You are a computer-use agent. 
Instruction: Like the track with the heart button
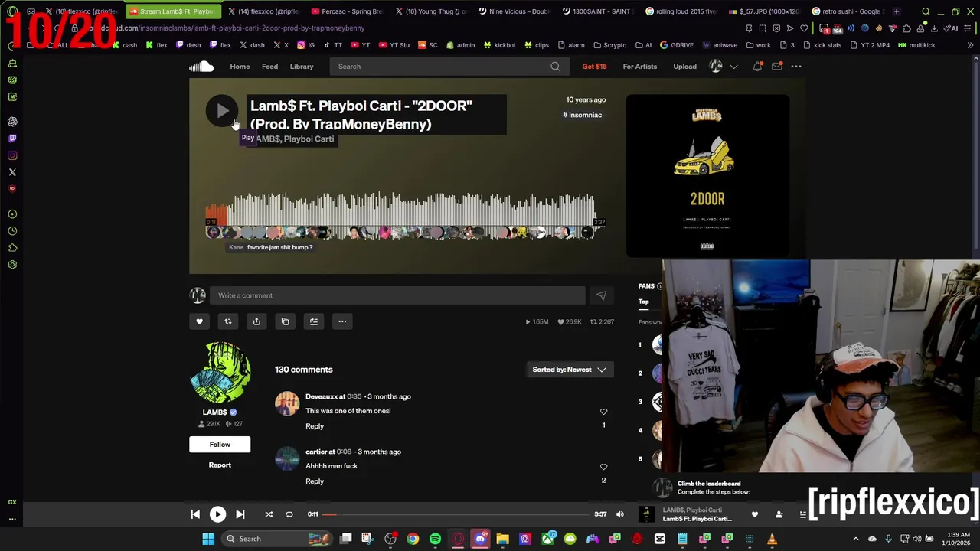(199, 321)
